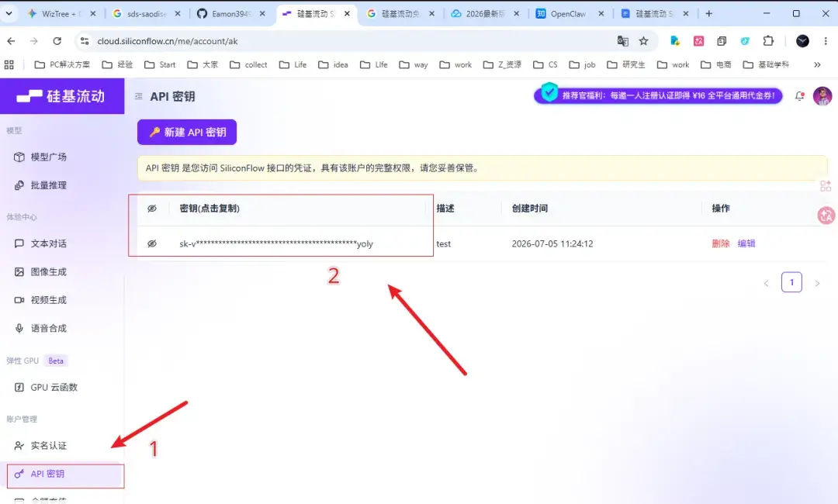This screenshot has width=838, height=504.
Task: Open the Start bookmark folder
Action: point(160,64)
